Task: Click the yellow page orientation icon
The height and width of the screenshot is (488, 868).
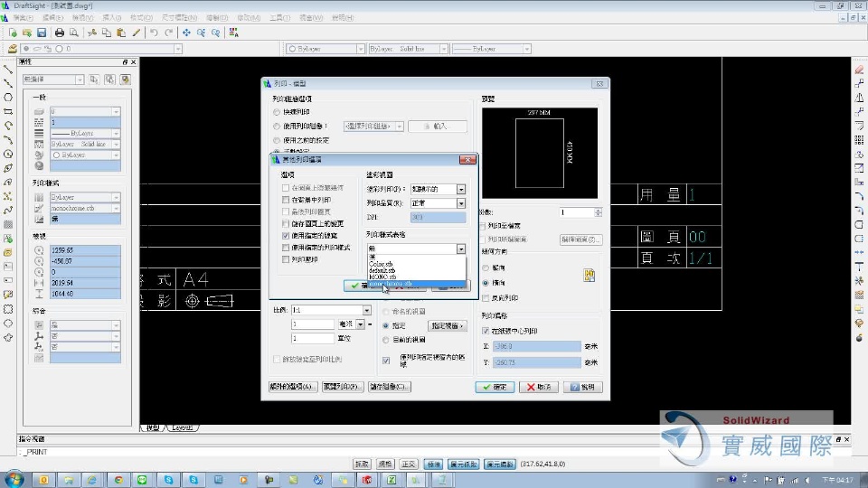Action: (589, 275)
